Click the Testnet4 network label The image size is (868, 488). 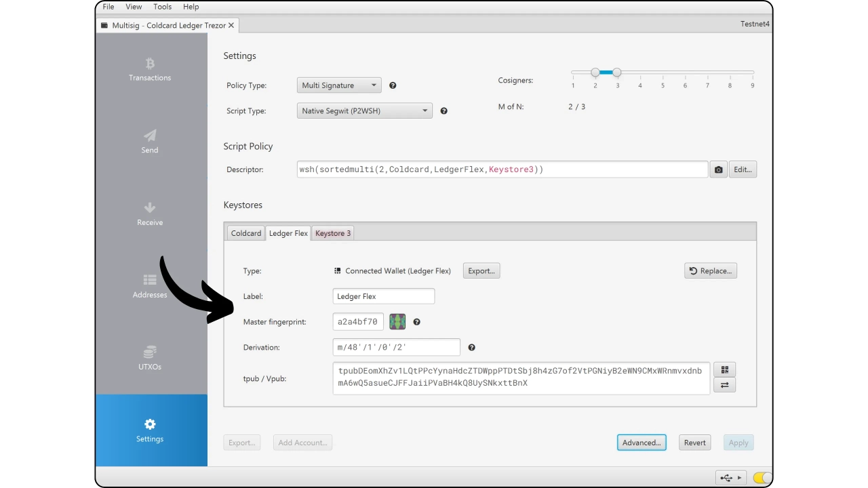click(755, 24)
